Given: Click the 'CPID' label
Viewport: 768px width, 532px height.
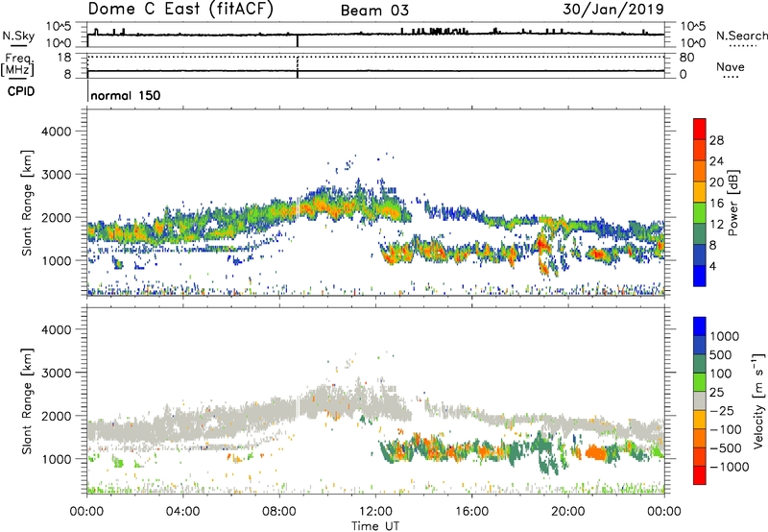Looking at the screenshot, I should coord(21,91).
